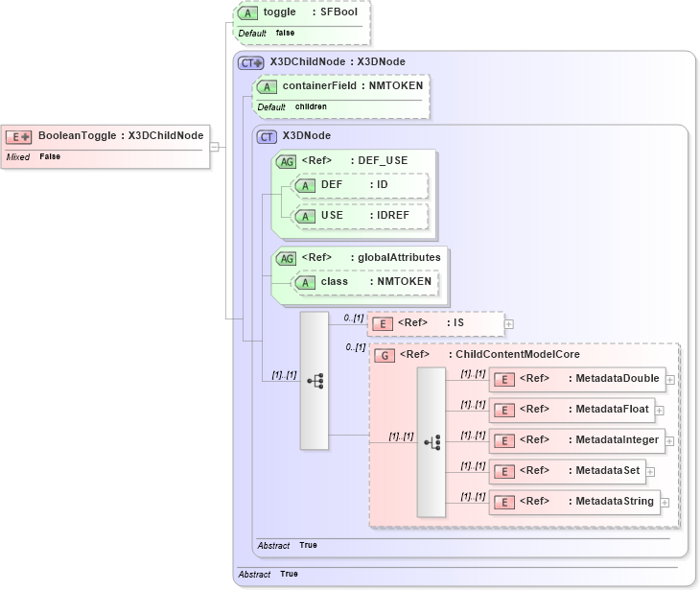Click the CT+ icon of X3DChildNode
The height and width of the screenshot is (590, 700).
point(251,63)
